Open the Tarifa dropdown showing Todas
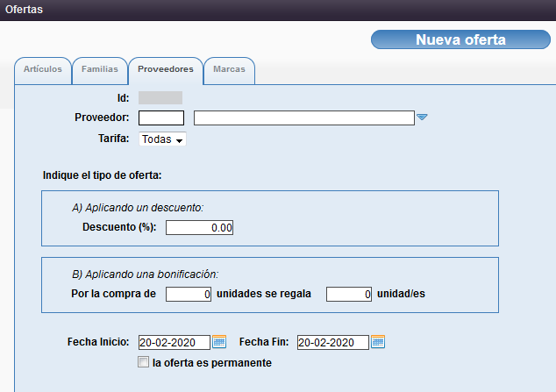This screenshot has width=556, height=392. pyautogui.click(x=162, y=139)
